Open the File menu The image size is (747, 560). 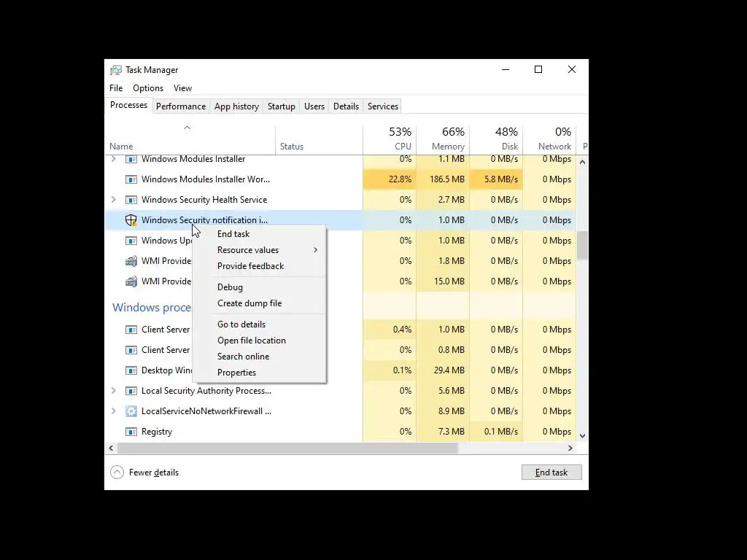point(116,88)
